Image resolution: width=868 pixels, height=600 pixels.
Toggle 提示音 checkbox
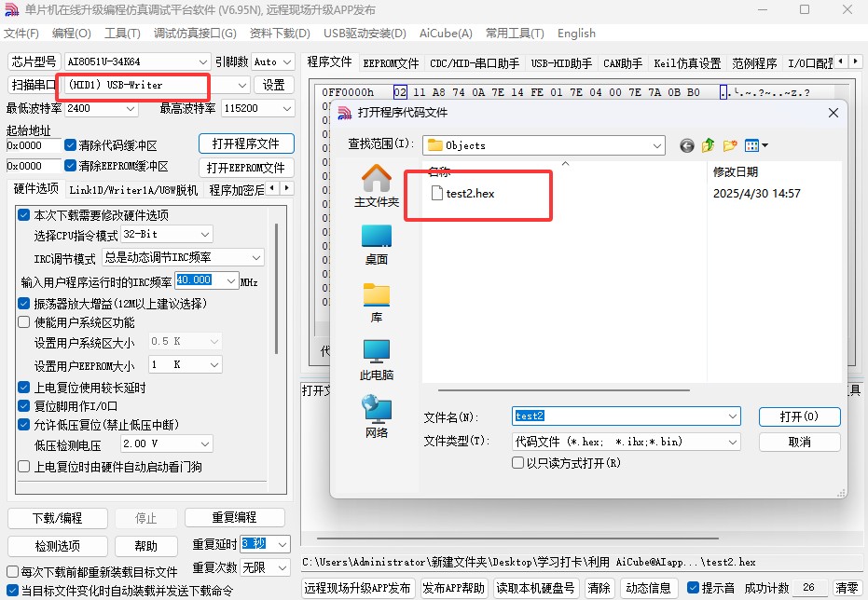coord(693,588)
